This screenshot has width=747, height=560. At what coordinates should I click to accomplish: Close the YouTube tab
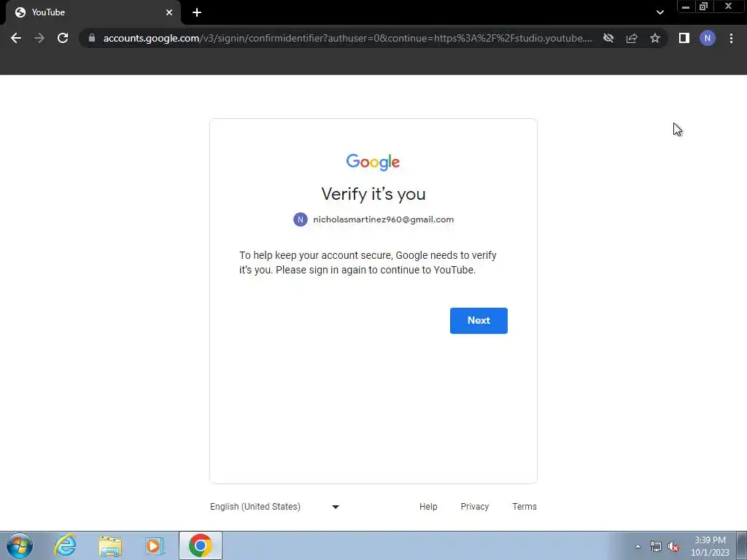[x=169, y=12]
